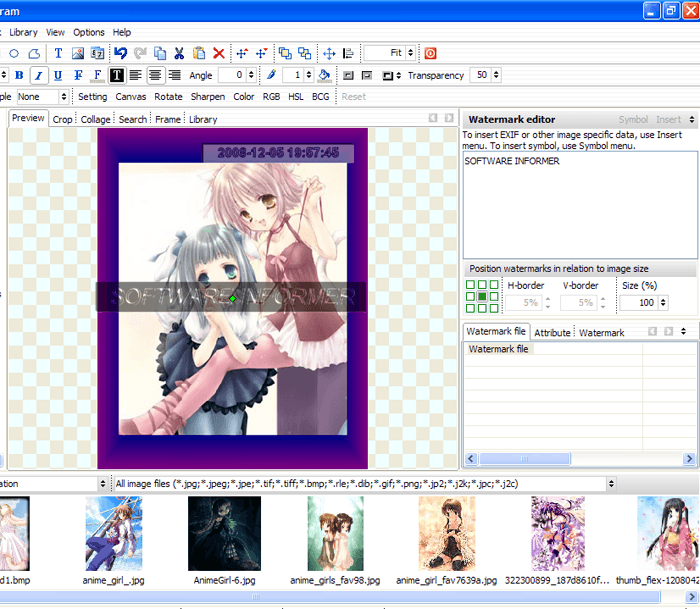The image size is (700, 609).
Task: Open the fill bucket color
Action: (x=324, y=75)
